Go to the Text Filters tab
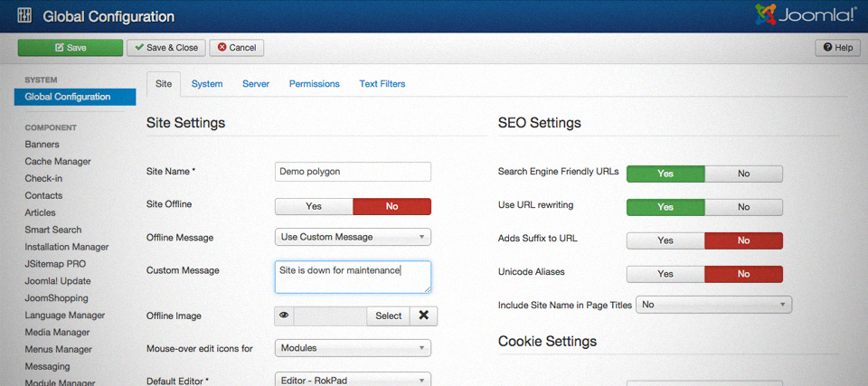868x386 pixels. coord(382,84)
